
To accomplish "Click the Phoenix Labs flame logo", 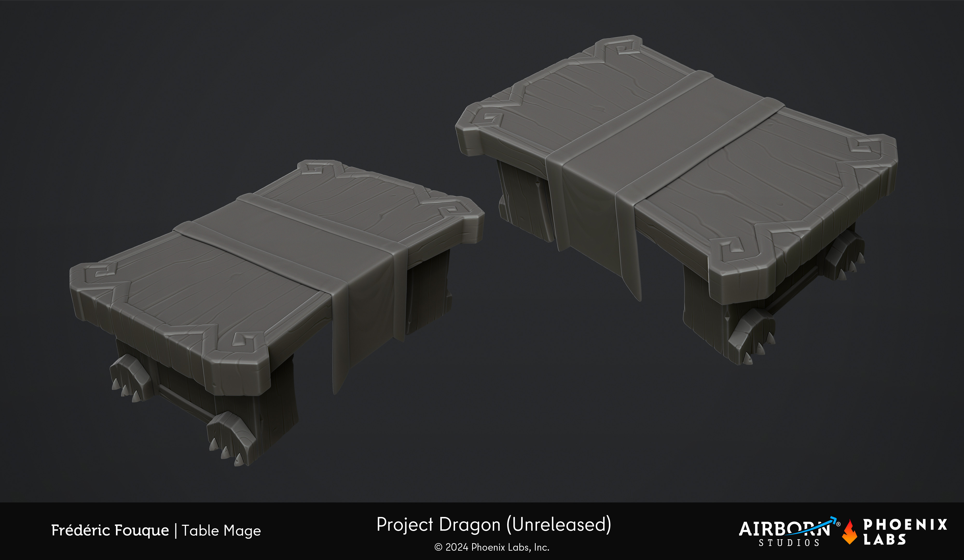I will point(850,532).
